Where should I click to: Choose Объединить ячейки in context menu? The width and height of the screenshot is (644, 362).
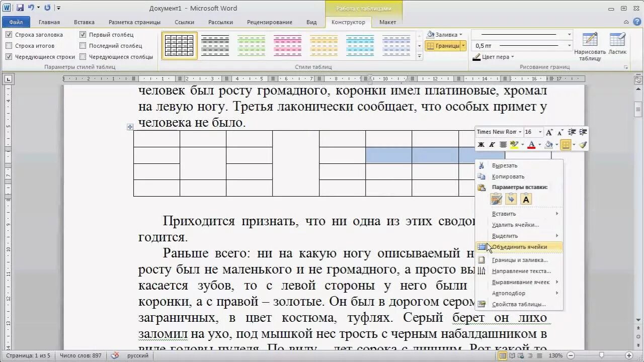pos(519,247)
